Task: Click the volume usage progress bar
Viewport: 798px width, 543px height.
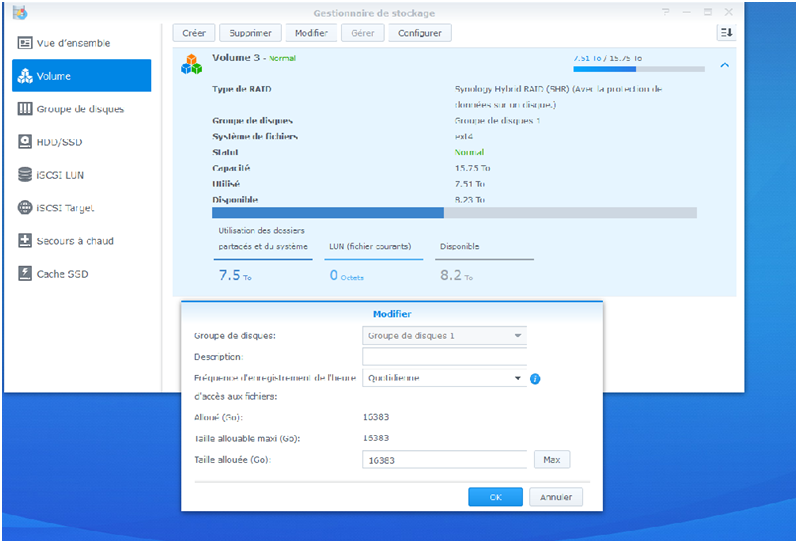Action: [x=454, y=212]
